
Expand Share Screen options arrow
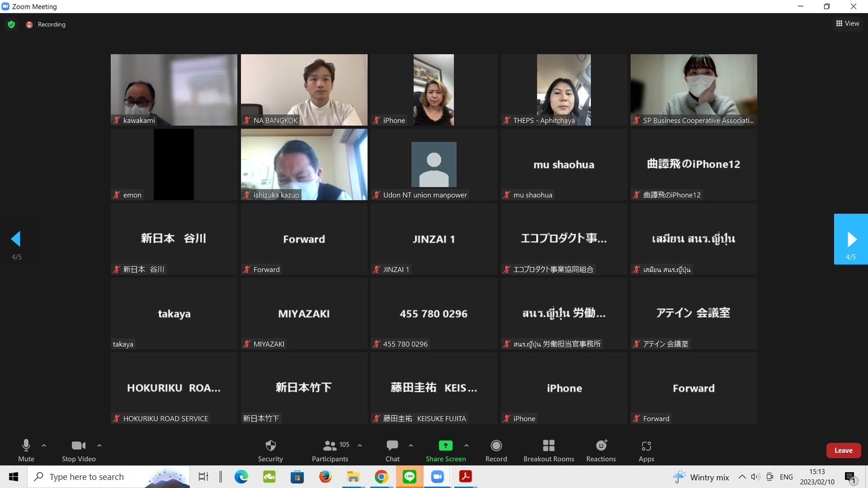pyautogui.click(x=466, y=446)
